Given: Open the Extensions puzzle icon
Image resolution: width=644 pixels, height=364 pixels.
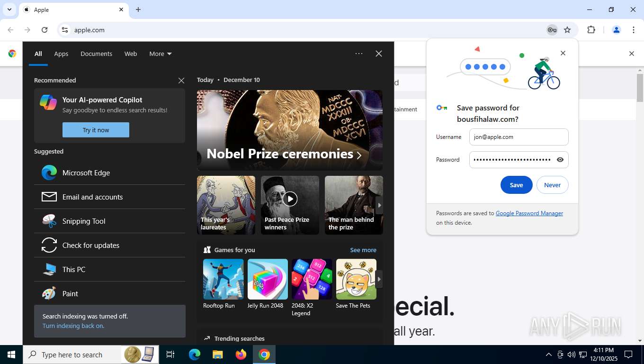Looking at the screenshot, I should pyautogui.click(x=591, y=30).
